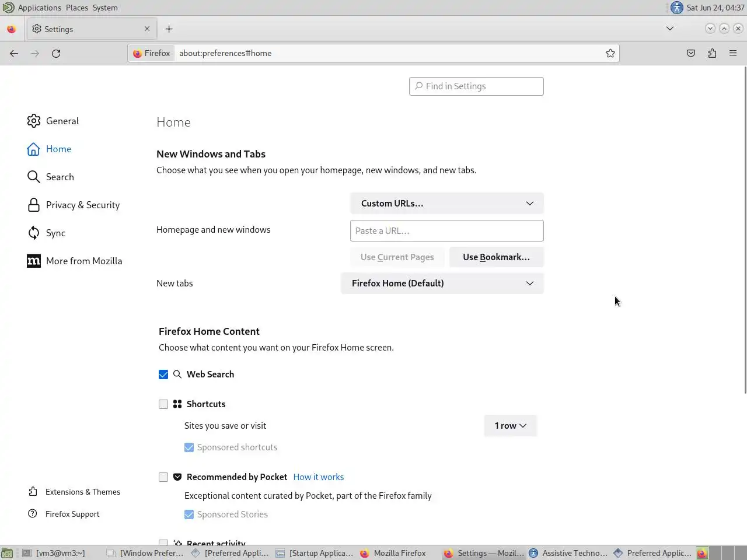Open the Applications menu

[40, 8]
